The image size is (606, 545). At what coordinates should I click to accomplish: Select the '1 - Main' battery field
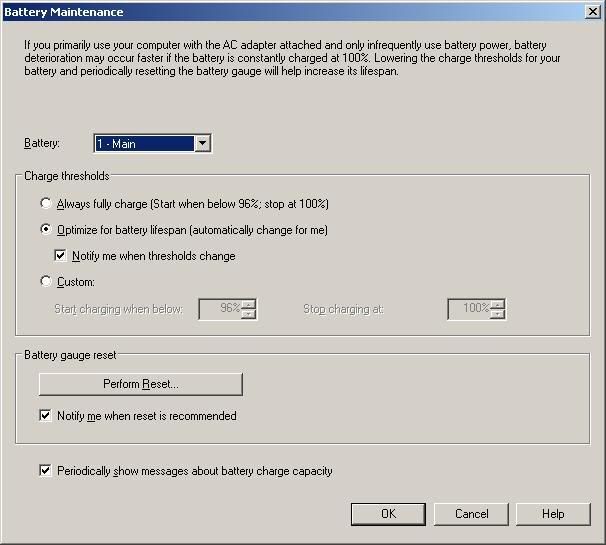click(144, 144)
